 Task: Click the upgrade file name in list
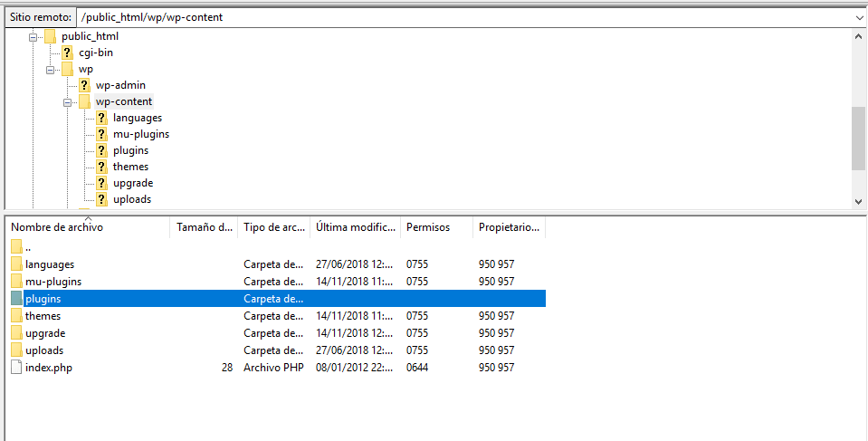click(x=45, y=333)
